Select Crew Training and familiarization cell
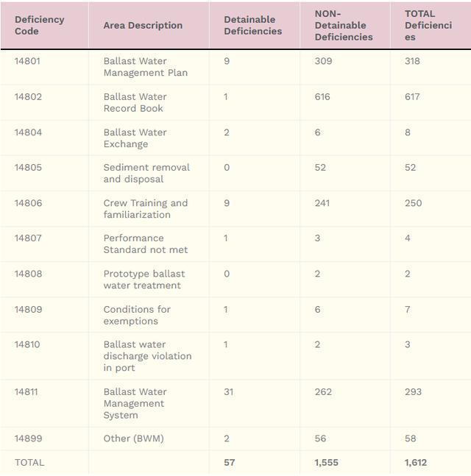471x476 pixels. pos(145,209)
